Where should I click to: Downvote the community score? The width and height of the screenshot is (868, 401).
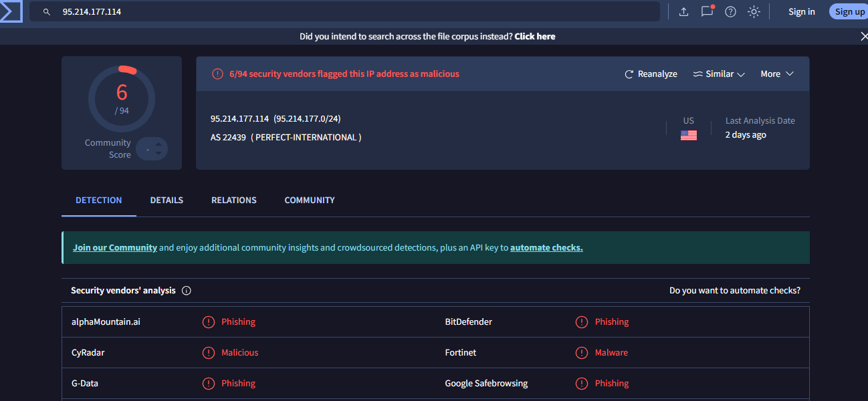point(158,154)
